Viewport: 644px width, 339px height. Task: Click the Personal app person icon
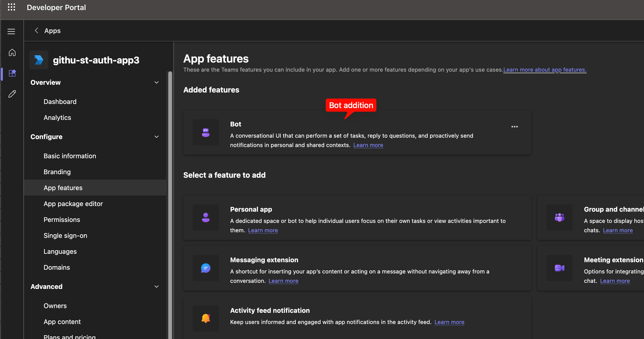[x=206, y=217]
